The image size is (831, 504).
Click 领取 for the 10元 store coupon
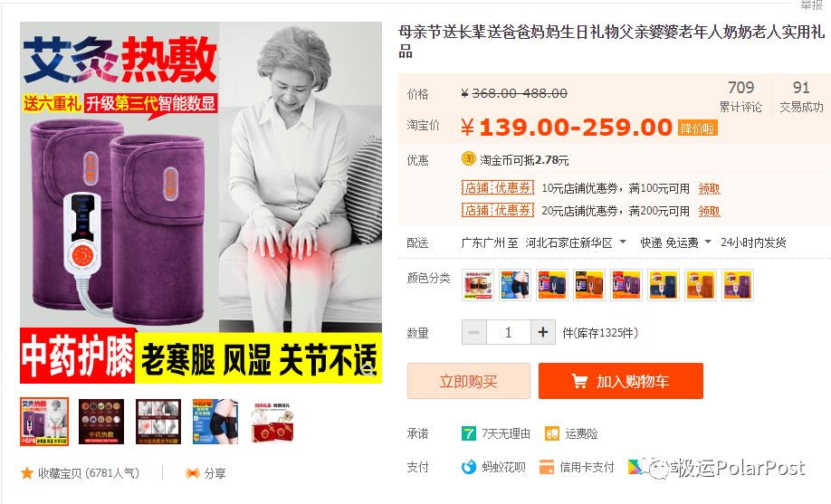click(x=709, y=189)
